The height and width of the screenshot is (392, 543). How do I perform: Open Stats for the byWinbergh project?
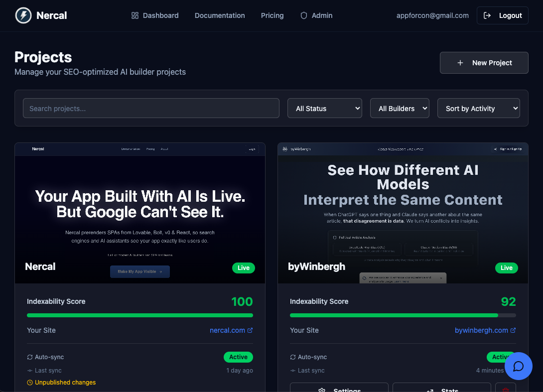point(441,388)
